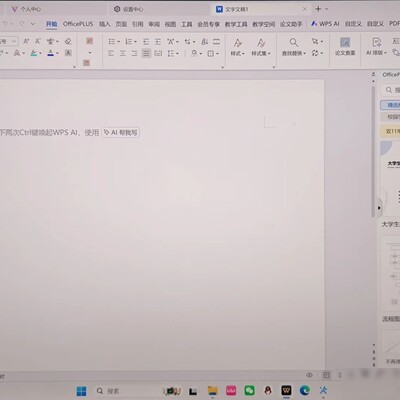Toggle character border button
The image size is (400, 400).
(x=68, y=53)
